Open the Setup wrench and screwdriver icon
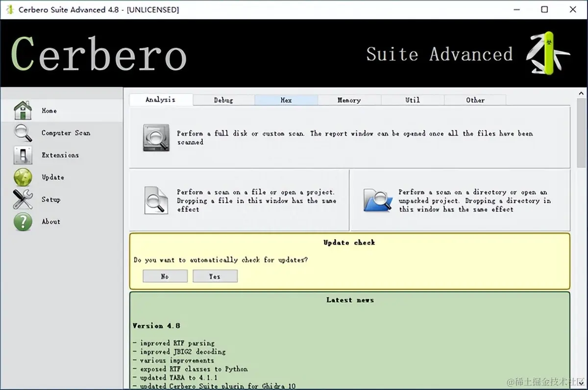The height and width of the screenshot is (390, 588). click(23, 199)
